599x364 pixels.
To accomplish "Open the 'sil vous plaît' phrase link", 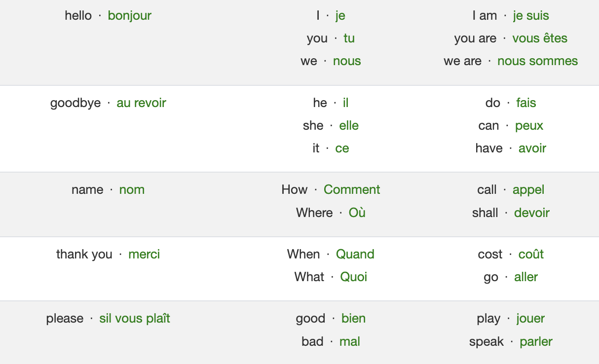I will (134, 319).
